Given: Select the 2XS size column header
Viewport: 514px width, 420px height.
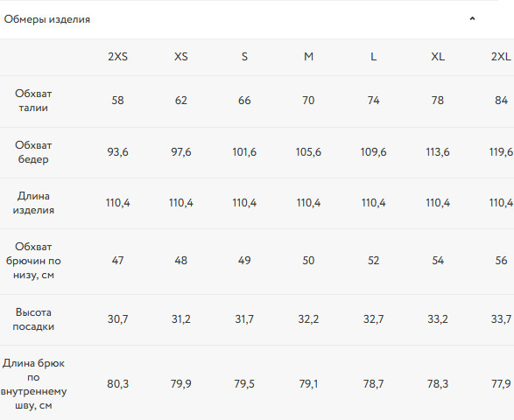Looking at the screenshot, I should tap(117, 57).
